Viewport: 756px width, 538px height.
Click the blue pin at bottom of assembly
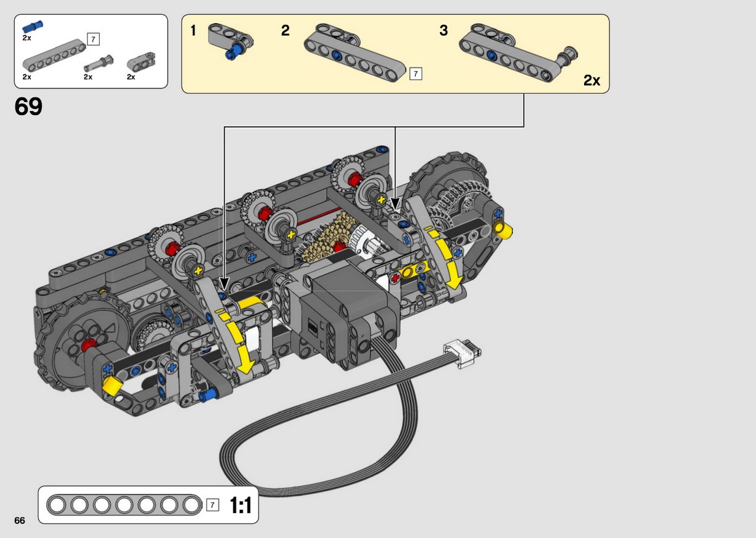click(x=210, y=394)
